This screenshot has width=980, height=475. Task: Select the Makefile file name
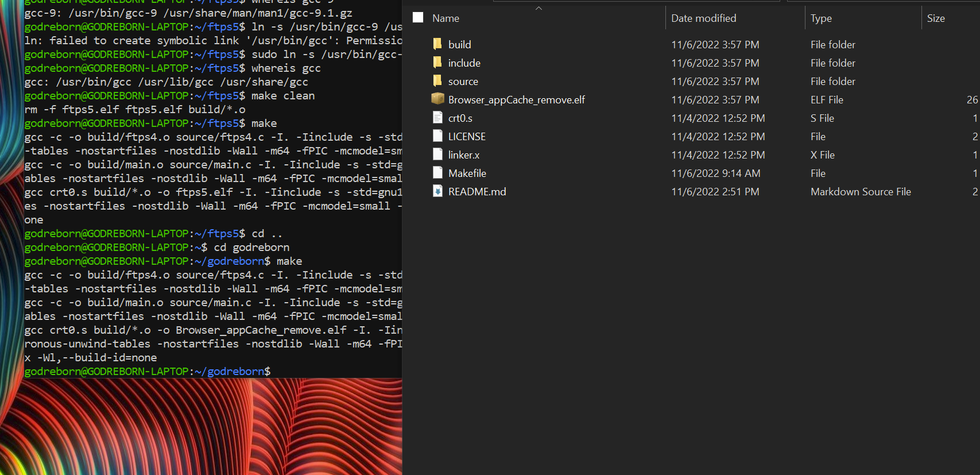(x=467, y=173)
